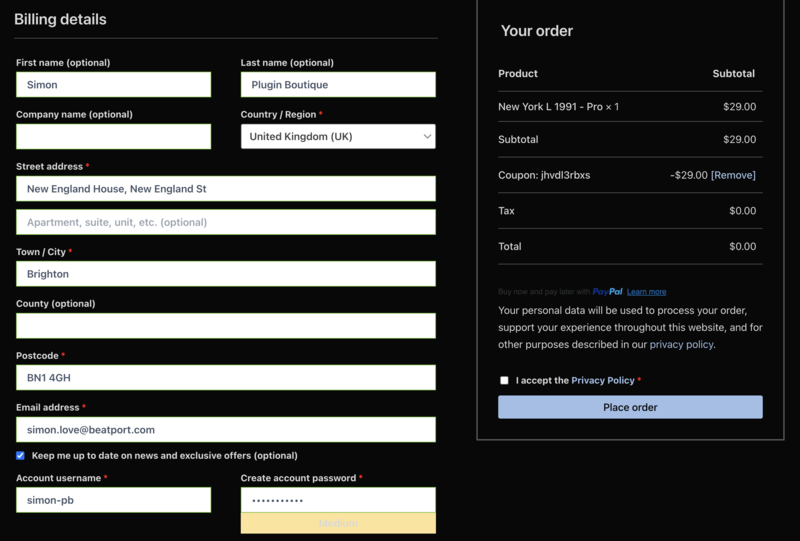Click the Town / City field with Brighton
The image size is (800, 541).
226,274
